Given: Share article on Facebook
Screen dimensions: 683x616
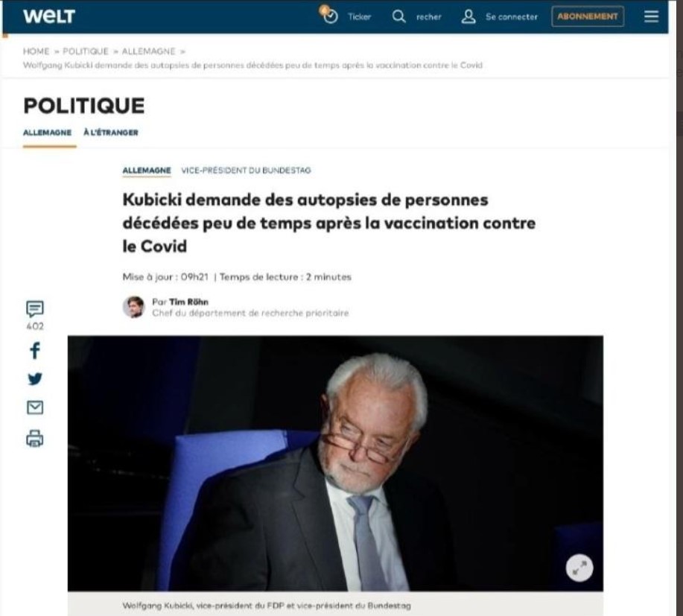Looking at the screenshot, I should coord(35,350).
